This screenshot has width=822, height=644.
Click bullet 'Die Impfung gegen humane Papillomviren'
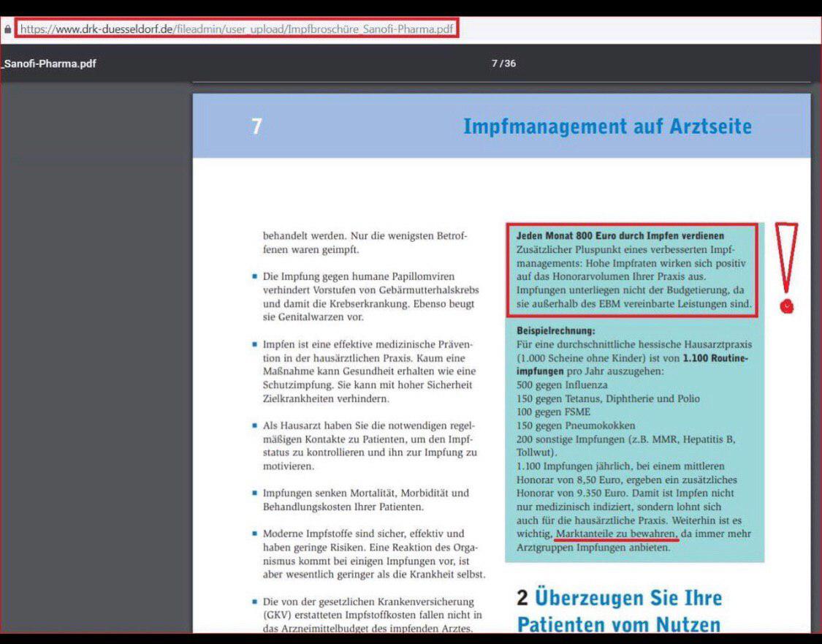pos(359,277)
